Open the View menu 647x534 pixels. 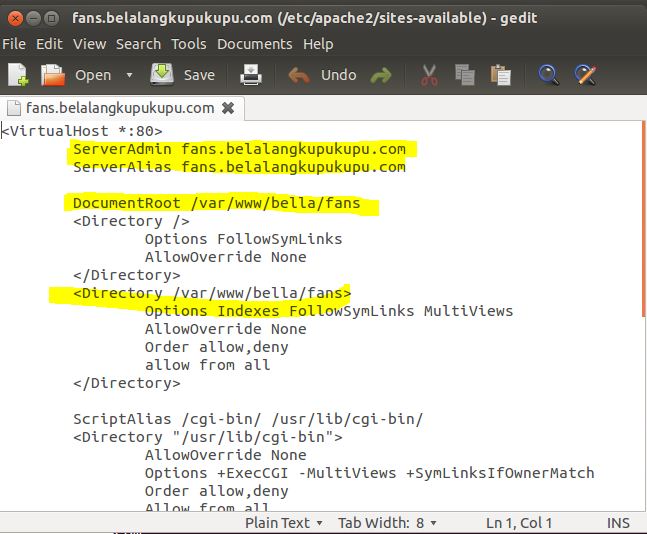click(90, 44)
